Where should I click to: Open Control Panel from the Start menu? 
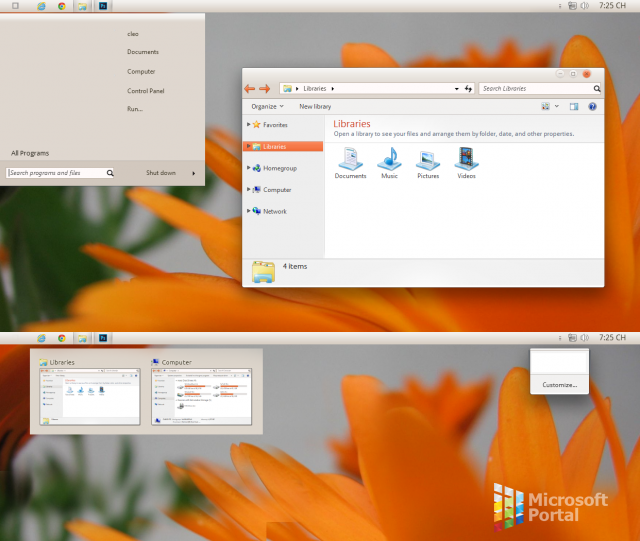(x=146, y=91)
